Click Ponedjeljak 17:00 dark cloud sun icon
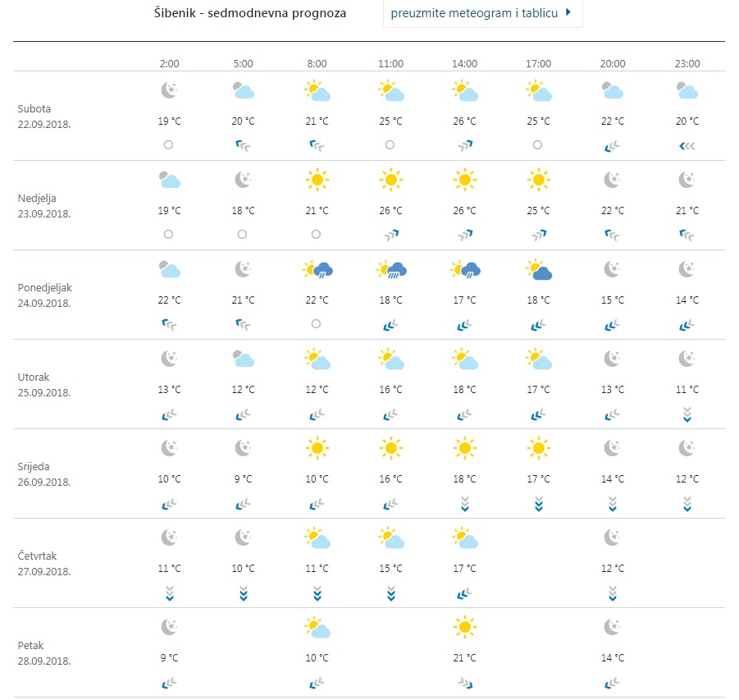 (538, 269)
